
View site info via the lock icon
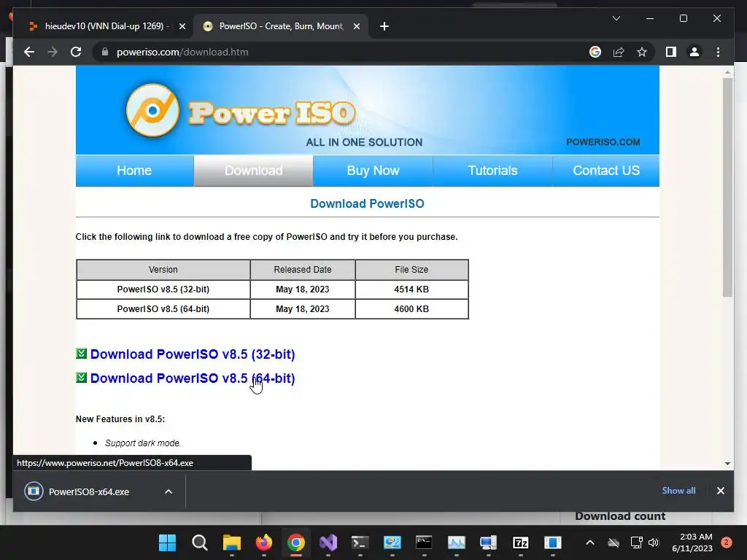(x=105, y=52)
